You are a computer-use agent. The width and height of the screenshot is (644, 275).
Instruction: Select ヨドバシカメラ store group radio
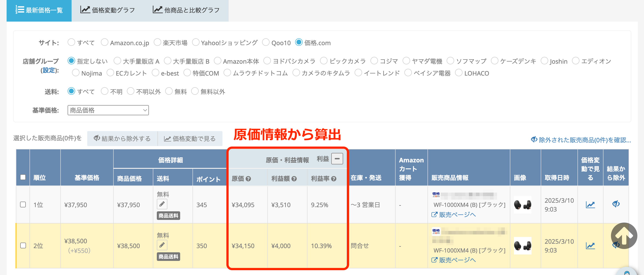(x=267, y=61)
